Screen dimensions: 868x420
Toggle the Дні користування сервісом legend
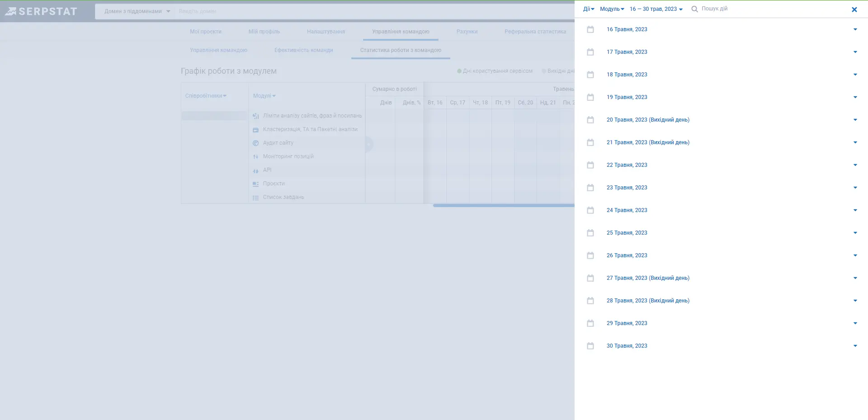click(x=495, y=71)
